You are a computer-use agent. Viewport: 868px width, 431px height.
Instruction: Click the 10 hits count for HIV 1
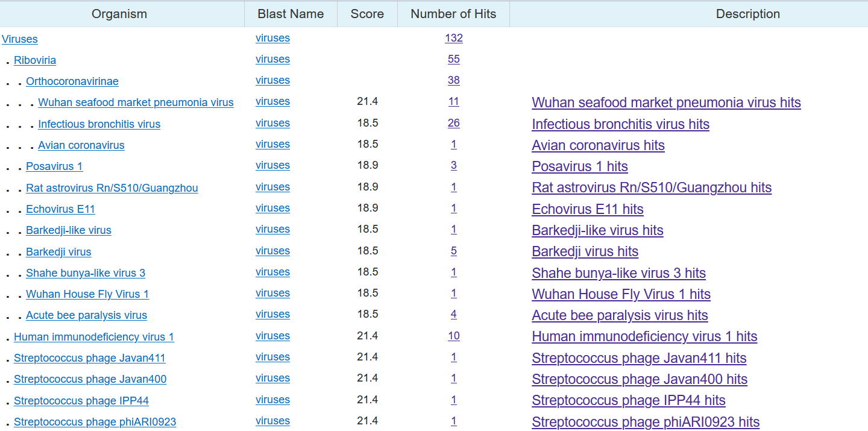point(454,336)
